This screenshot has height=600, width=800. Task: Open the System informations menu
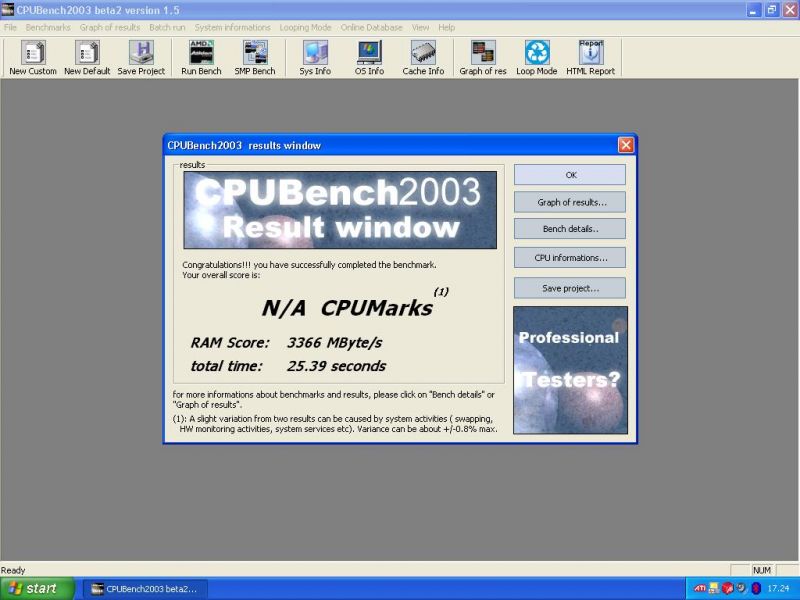tap(233, 28)
